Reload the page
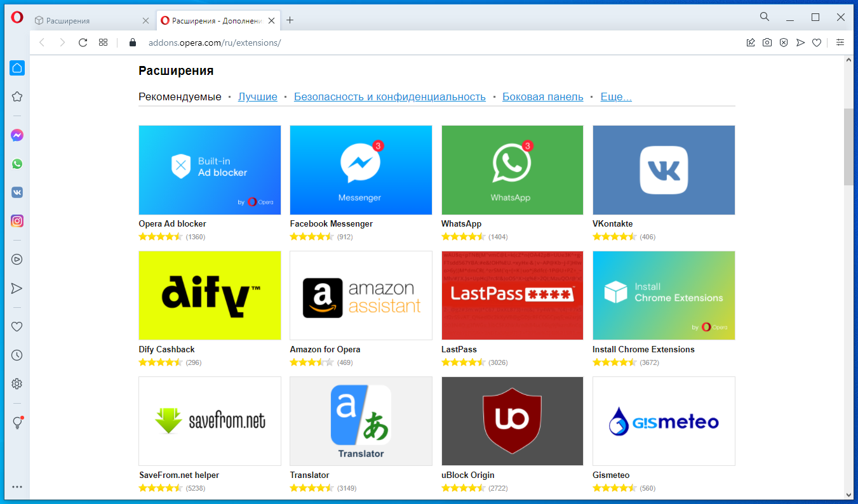858x504 pixels. coord(83,43)
